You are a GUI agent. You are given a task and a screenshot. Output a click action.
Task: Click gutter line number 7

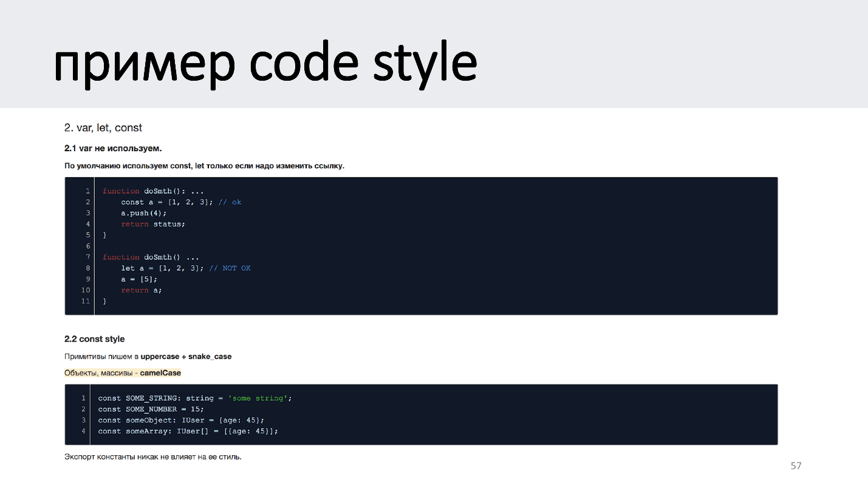click(87, 257)
